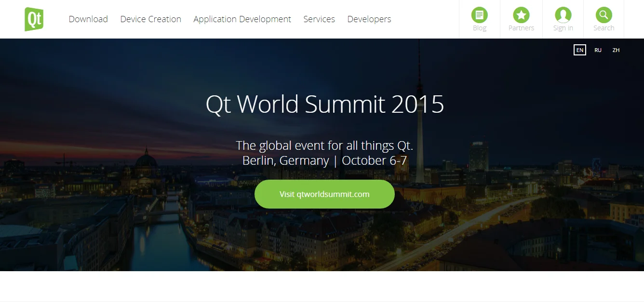
Task: Open the Download menu
Action: click(88, 19)
